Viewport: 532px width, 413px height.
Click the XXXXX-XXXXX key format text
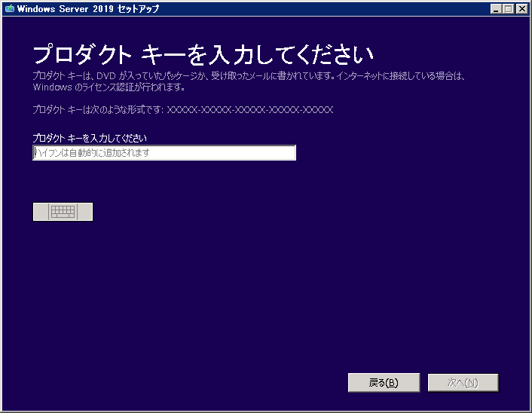point(250,109)
